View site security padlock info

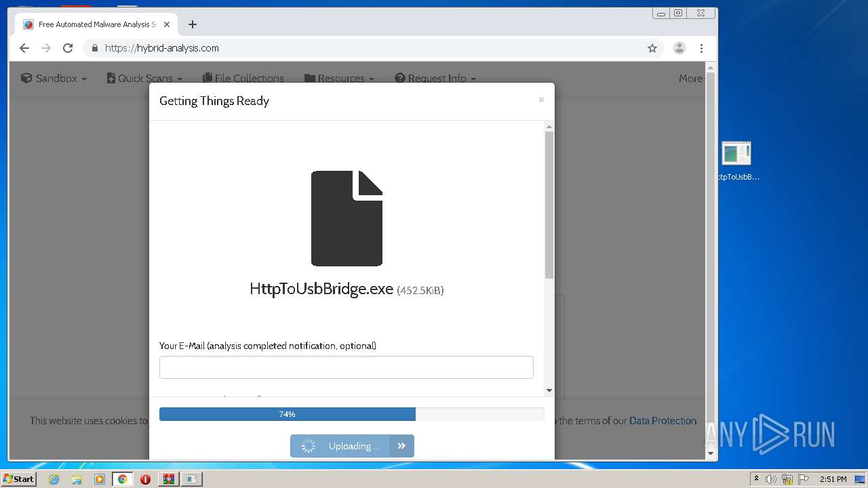[x=94, y=48]
